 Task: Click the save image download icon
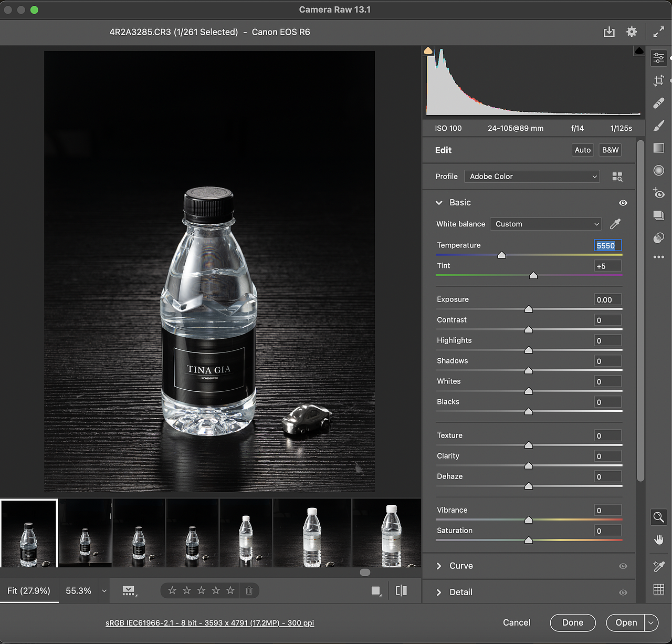609,32
